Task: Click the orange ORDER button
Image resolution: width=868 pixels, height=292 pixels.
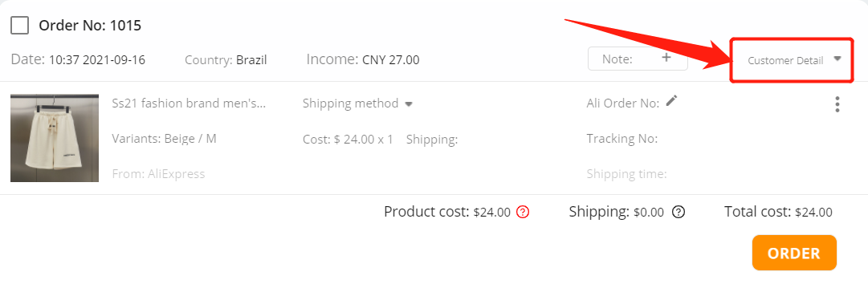Action: point(794,253)
